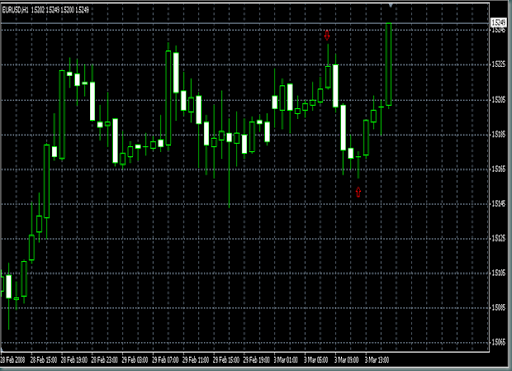
Task: Click the 1.5165 price axis label
Action: 498,169
